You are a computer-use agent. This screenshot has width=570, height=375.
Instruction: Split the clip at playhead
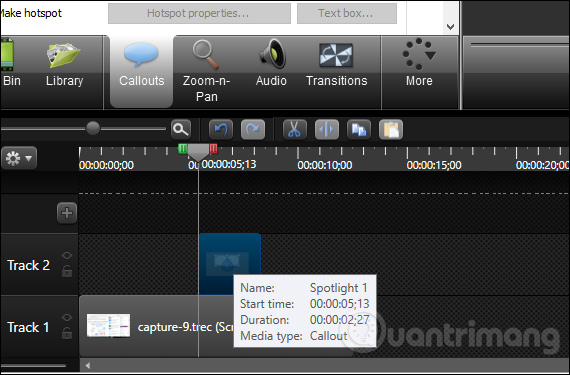[327, 129]
